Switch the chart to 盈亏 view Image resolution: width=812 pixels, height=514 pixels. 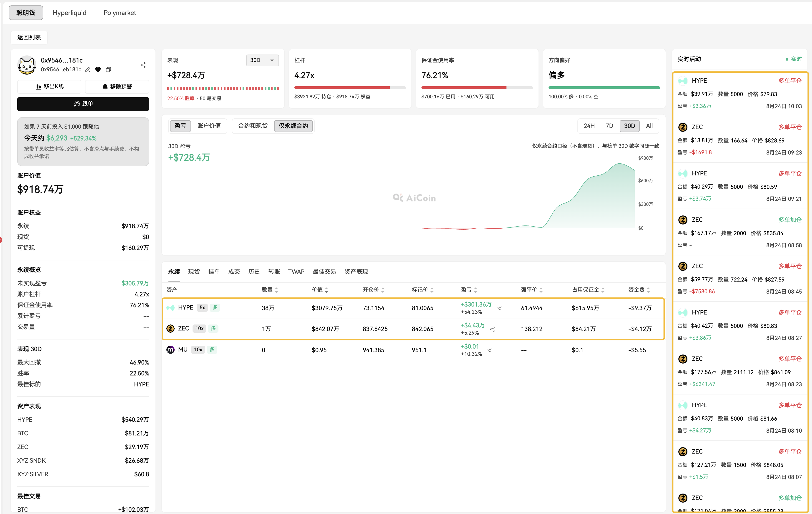pos(180,126)
